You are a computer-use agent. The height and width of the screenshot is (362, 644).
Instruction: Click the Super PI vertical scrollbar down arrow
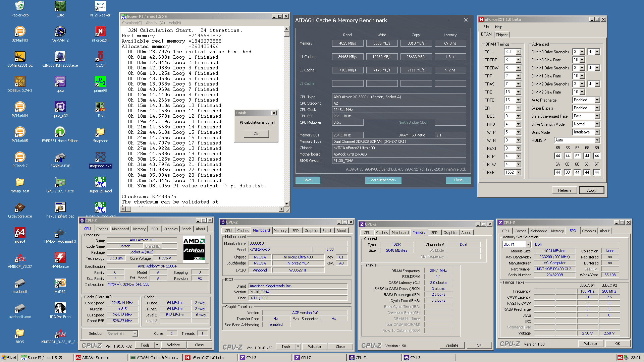click(x=286, y=203)
